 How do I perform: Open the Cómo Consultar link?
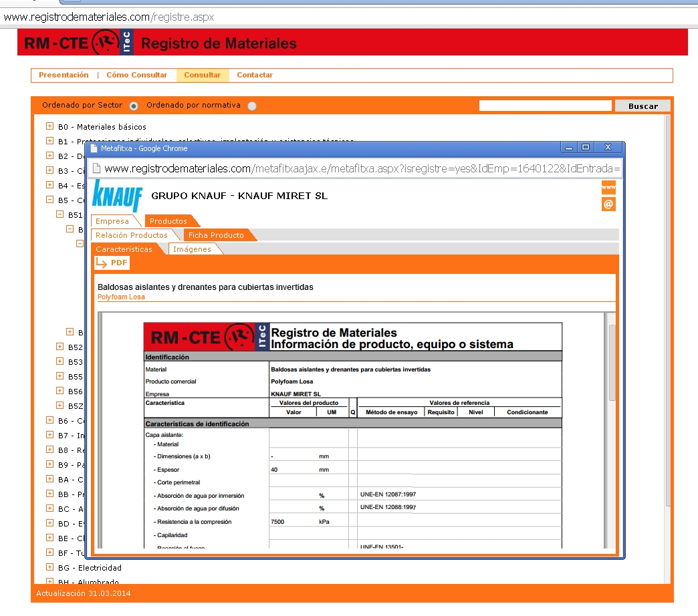tap(136, 75)
